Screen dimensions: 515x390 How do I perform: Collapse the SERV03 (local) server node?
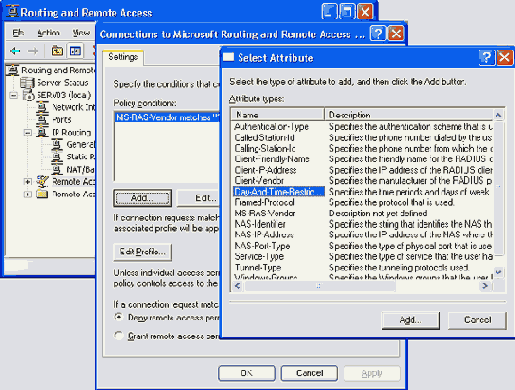(x=13, y=96)
